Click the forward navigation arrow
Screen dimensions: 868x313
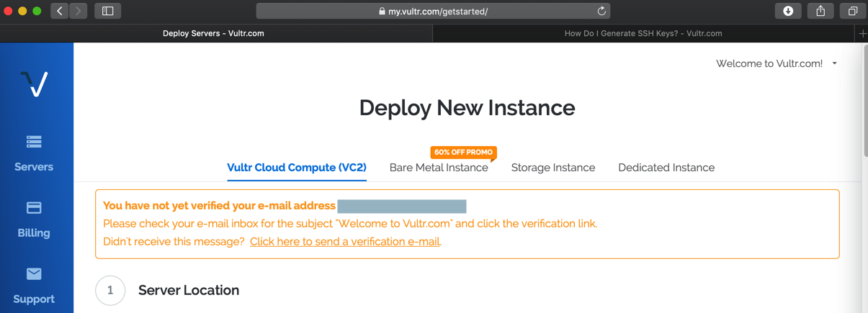tap(78, 11)
